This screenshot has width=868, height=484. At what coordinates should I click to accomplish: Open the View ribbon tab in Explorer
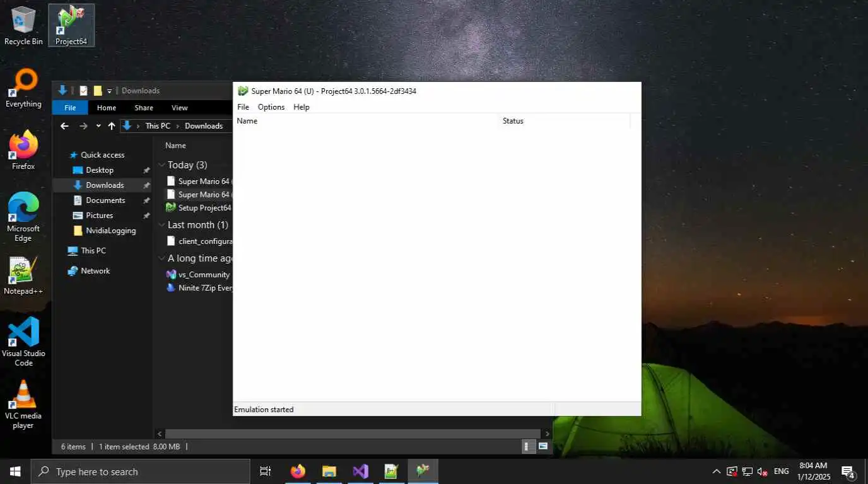click(x=180, y=108)
